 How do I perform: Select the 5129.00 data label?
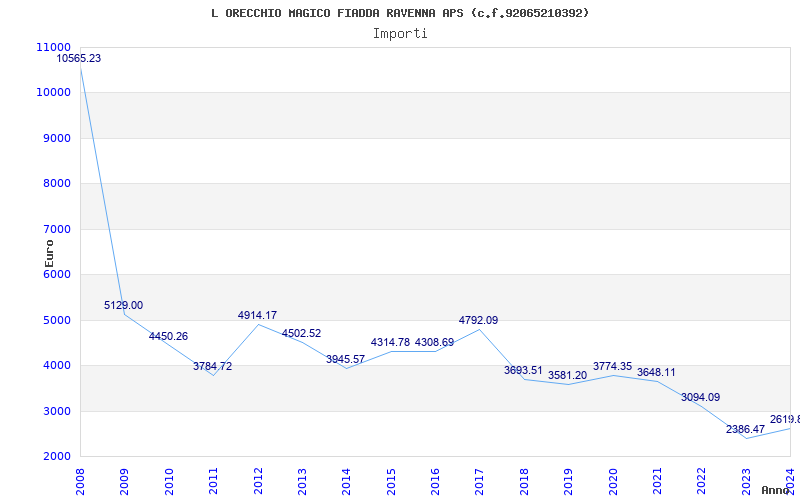[x=123, y=305]
